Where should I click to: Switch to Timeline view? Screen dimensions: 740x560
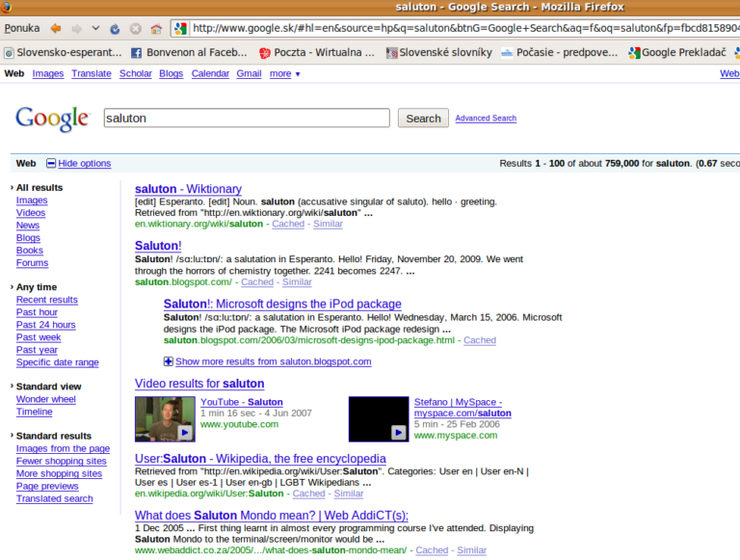34,412
